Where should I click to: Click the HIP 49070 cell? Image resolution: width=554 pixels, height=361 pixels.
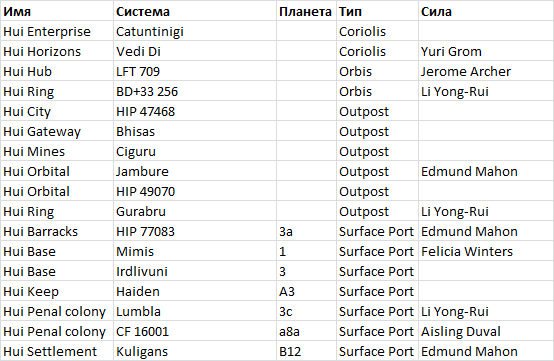click(195, 191)
